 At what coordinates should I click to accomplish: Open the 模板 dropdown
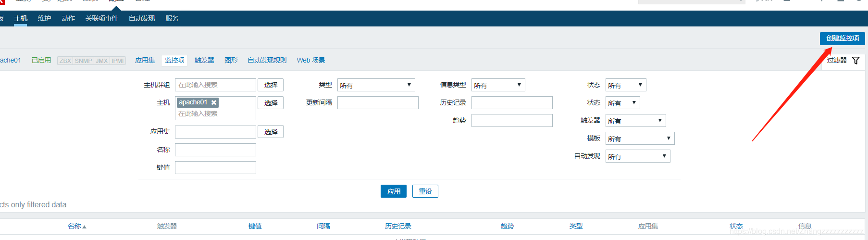[x=640, y=139]
